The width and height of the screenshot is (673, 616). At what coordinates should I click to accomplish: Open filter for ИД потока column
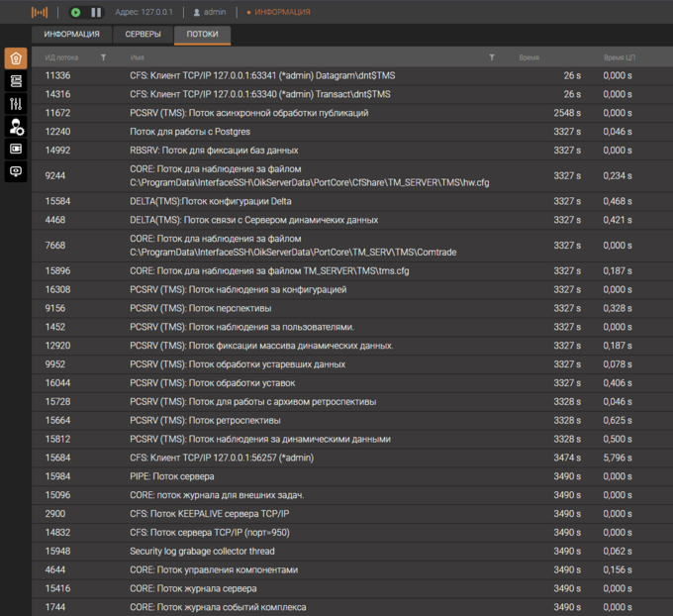103,57
